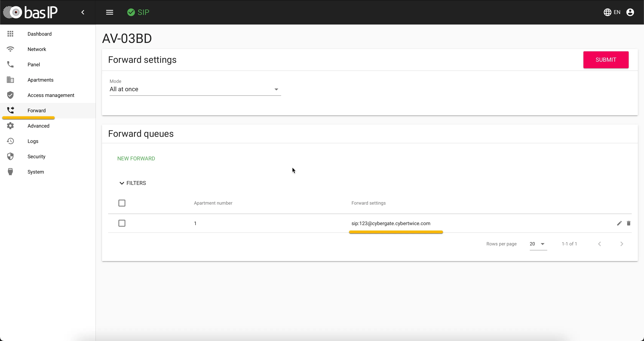Screen dimensions: 644x341
Task: Open the Rows per page dropdown
Action: tap(538, 244)
